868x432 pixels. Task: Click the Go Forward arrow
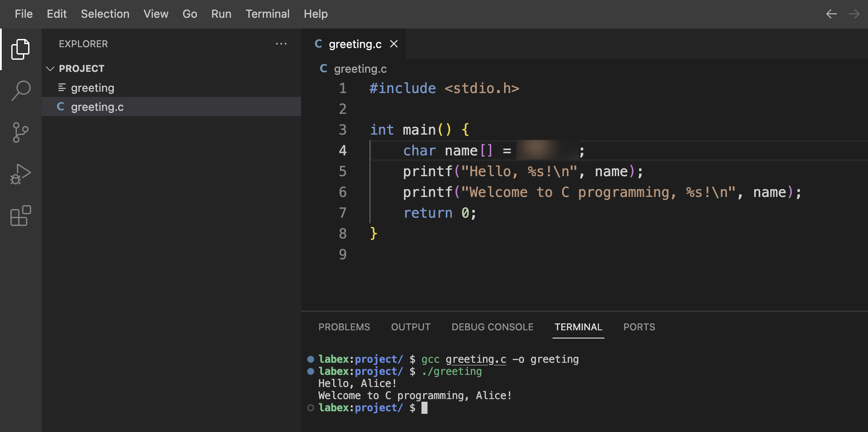(854, 14)
